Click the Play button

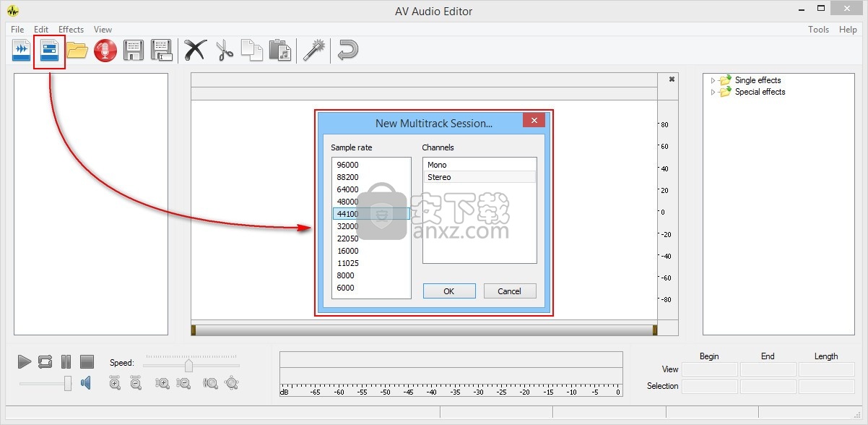[x=25, y=361]
